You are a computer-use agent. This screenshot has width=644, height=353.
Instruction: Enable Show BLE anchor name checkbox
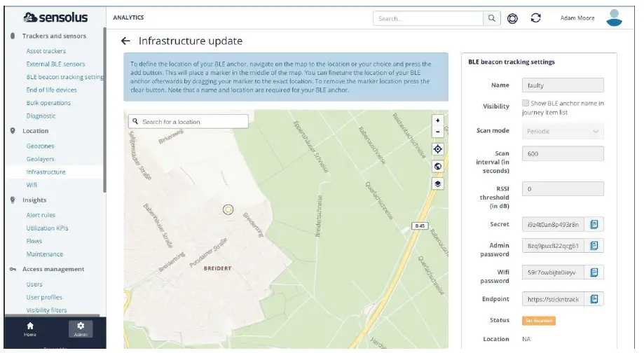click(526, 103)
